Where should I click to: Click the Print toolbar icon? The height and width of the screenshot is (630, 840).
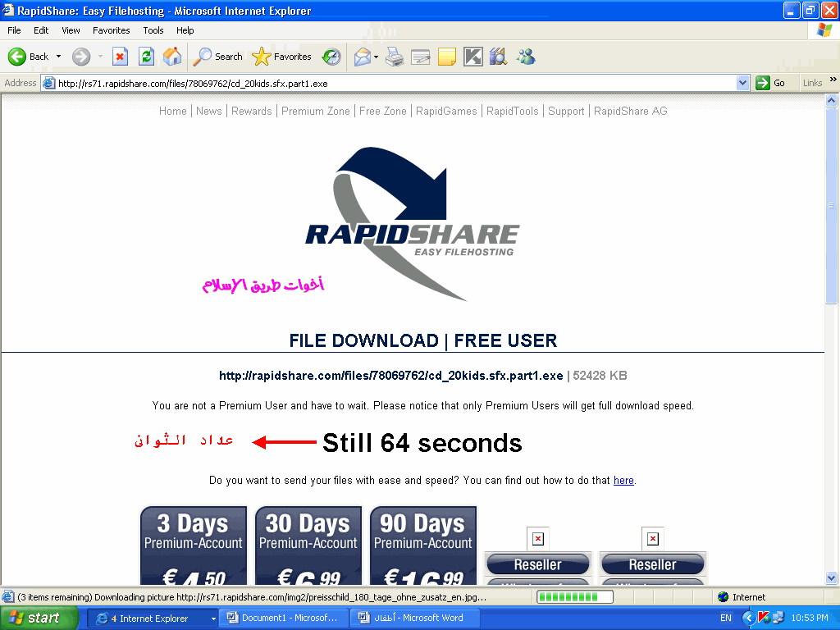pos(395,57)
